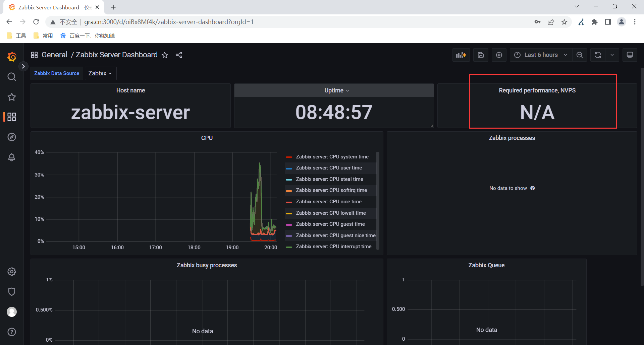The height and width of the screenshot is (345, 644).
Task: Open the Last 6 hours time picker
Action: pos(541,55)
